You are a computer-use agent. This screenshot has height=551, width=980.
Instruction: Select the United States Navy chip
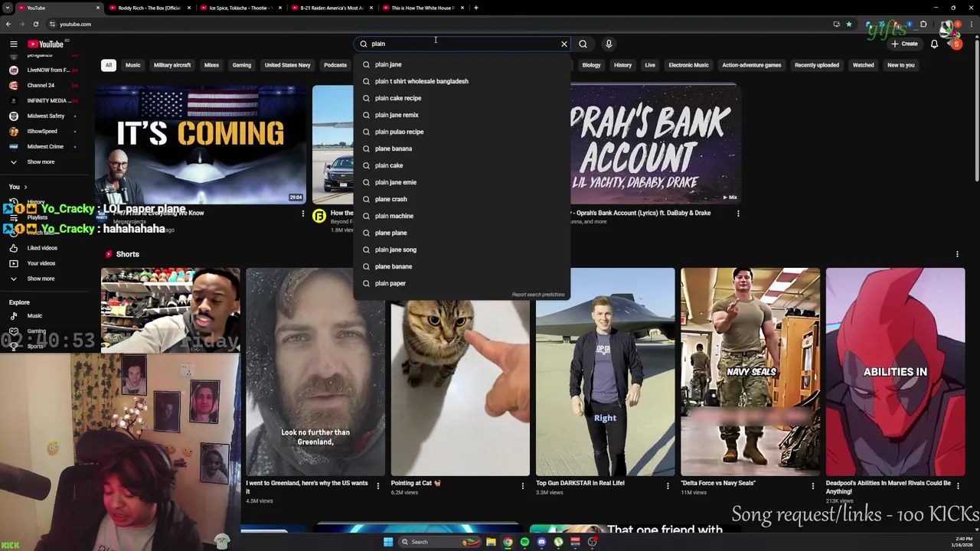(x=288, y=65)
